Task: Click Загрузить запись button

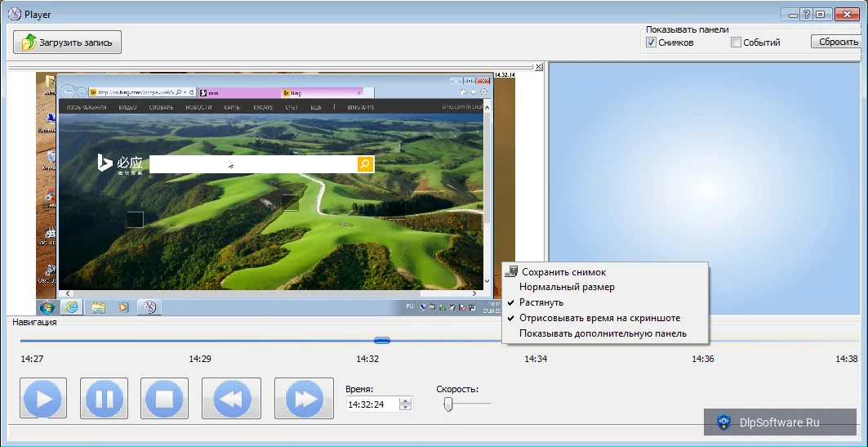Action: 67,42
